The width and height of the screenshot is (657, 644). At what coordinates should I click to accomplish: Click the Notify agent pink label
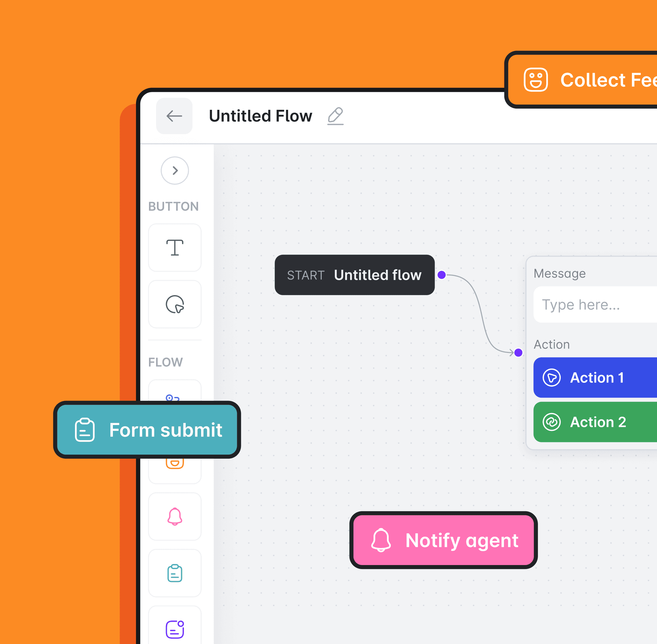point(444,540)
